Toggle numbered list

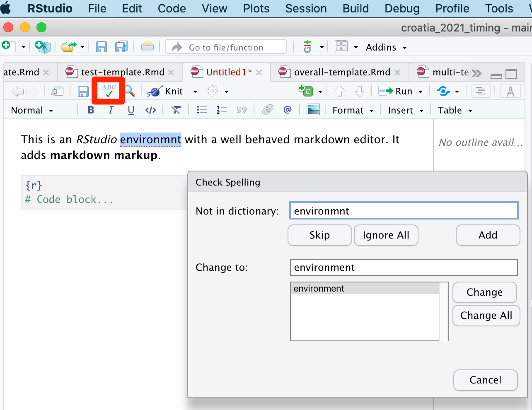[222, 110]
